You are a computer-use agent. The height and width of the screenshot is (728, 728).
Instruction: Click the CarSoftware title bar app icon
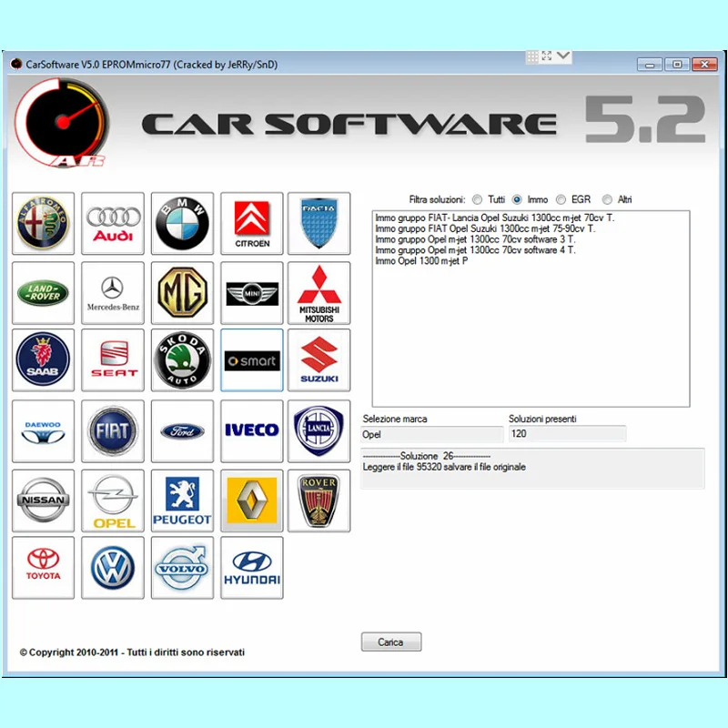point(16,64)
